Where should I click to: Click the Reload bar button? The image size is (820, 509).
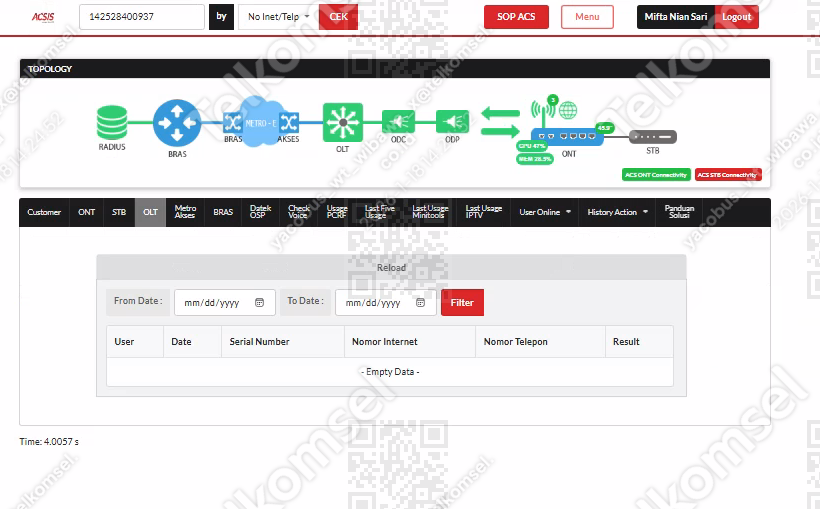point(391,267)
